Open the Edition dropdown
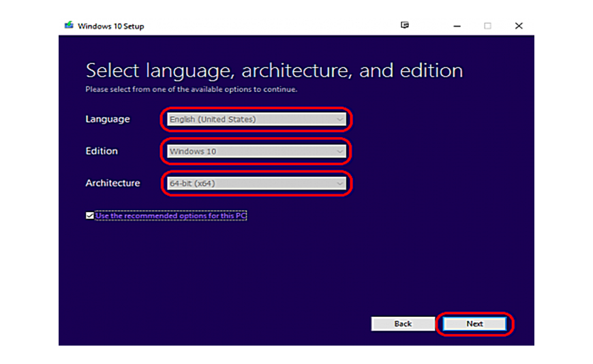 [x=256, y=151]
